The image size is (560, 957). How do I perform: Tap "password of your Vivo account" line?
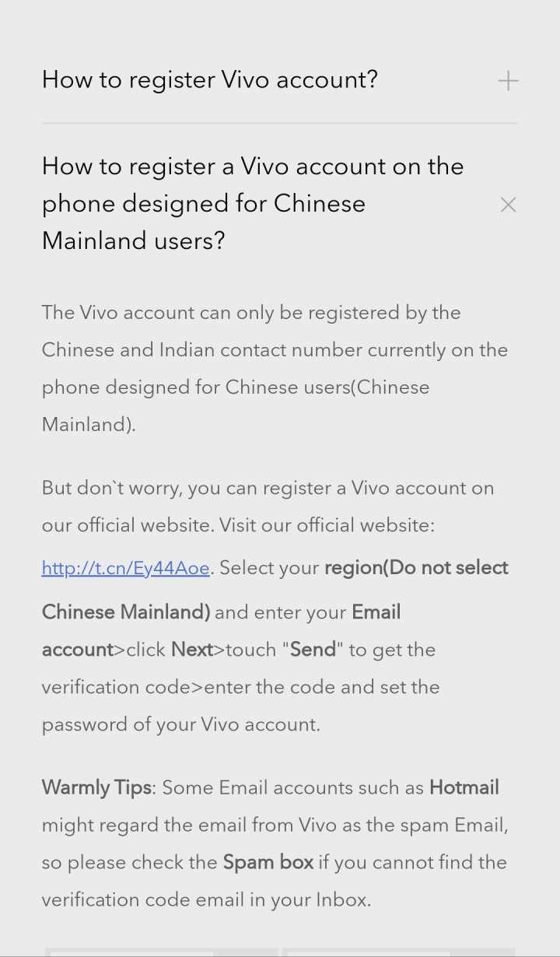[x=180, y=724]
